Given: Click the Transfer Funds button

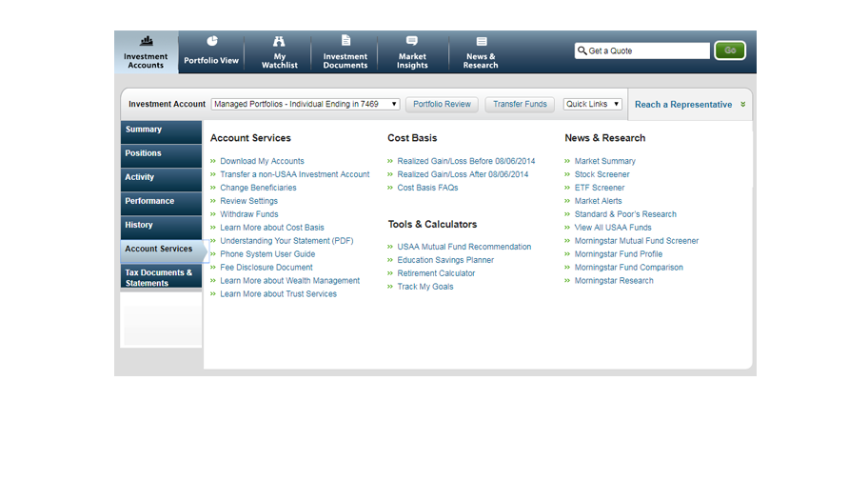Looking at the screenshot, I should [x=520, y=104].
